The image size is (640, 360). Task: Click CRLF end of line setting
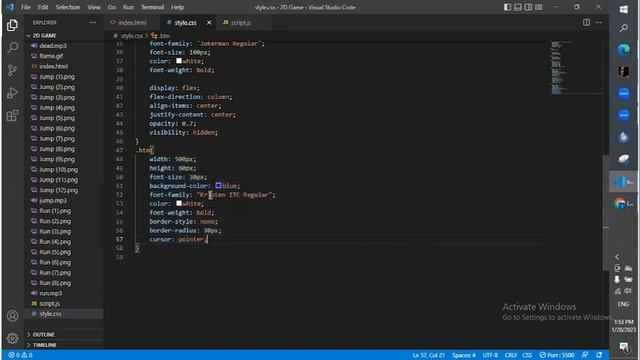point(511,355)
